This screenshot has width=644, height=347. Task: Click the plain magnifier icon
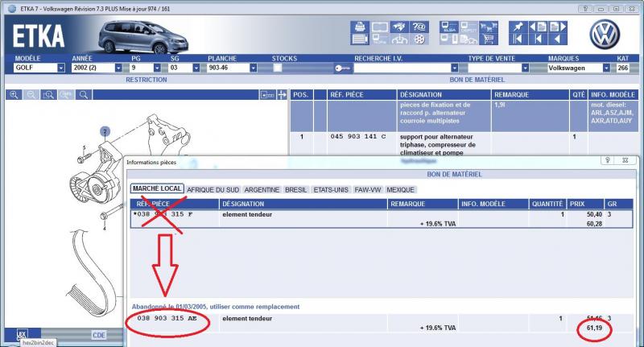84,95
